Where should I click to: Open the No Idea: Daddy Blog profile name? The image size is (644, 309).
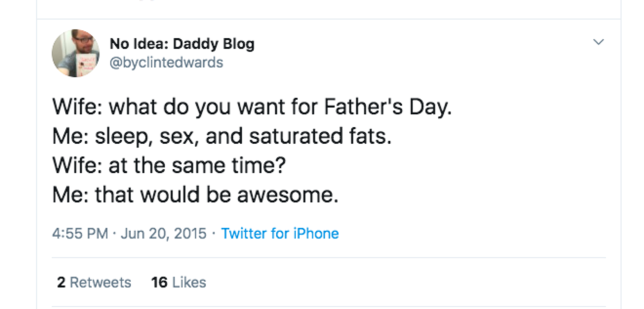(182, 44)
